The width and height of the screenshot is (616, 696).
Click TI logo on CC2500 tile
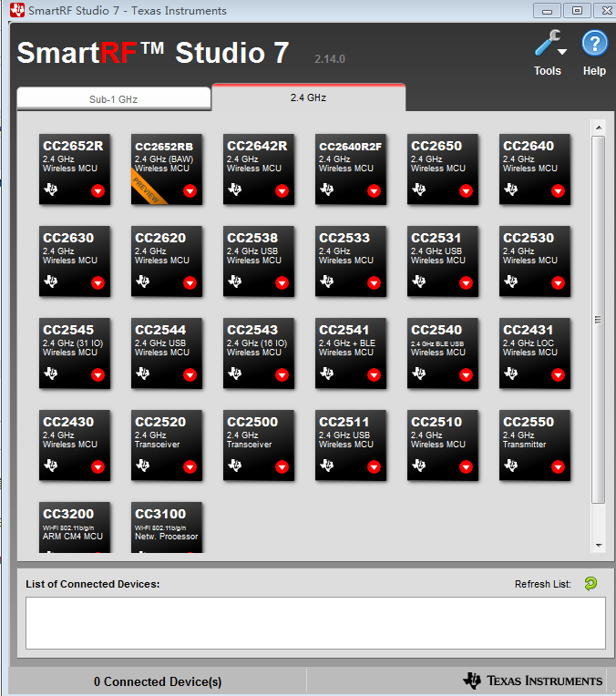click(x=235, y=466)
